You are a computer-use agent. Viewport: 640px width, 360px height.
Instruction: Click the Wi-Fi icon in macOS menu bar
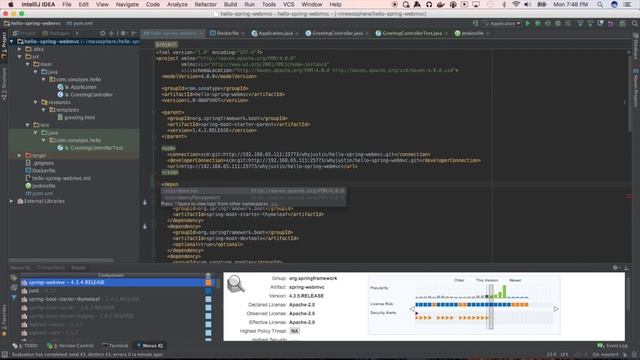pos(516,4)
